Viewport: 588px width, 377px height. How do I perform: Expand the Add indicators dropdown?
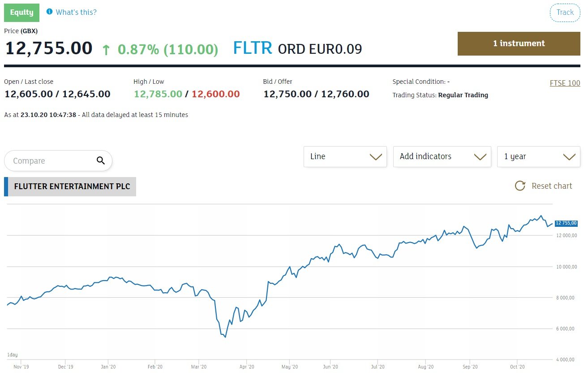tap(442, 157)
